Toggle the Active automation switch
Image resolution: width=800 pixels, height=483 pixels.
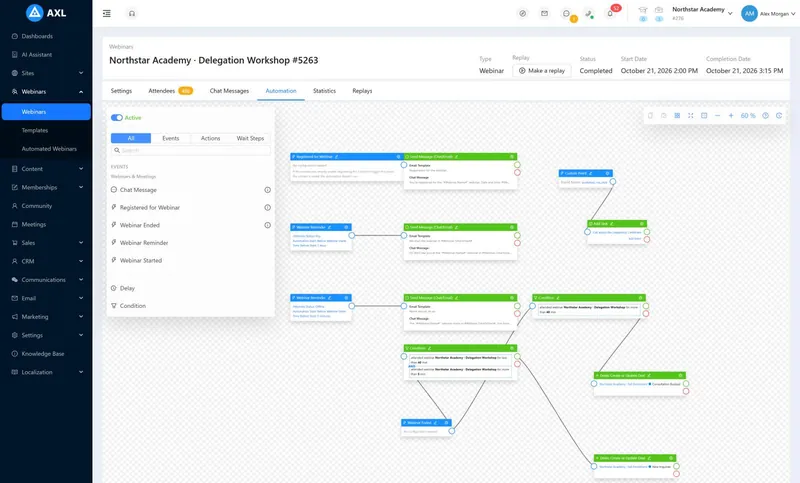point(117,118)
